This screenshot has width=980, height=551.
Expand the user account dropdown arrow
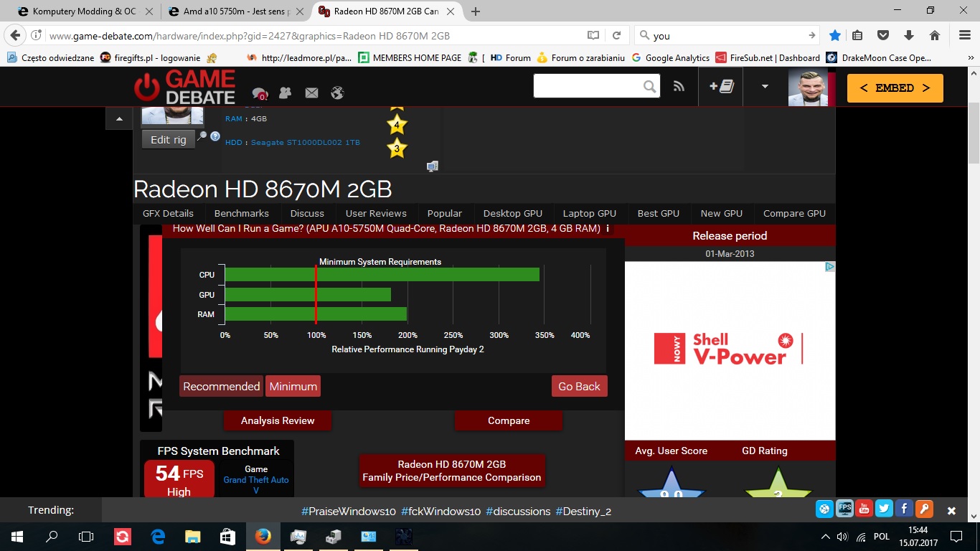point(765,86)
